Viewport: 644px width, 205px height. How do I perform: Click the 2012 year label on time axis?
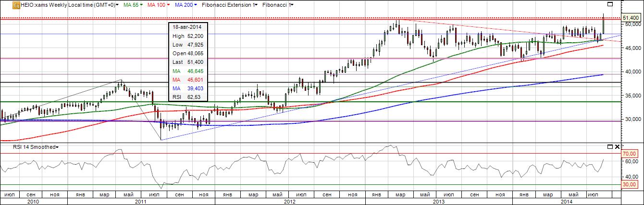289,202
